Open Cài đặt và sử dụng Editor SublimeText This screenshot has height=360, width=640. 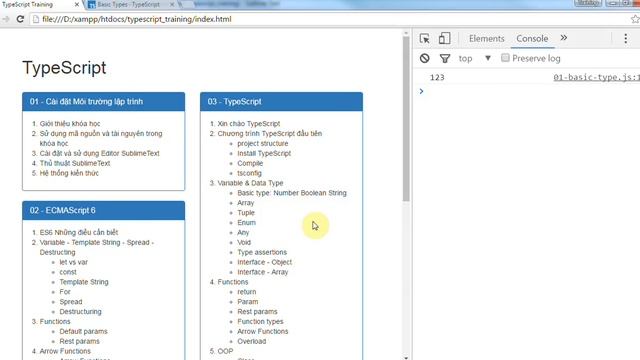pos(99,153)
